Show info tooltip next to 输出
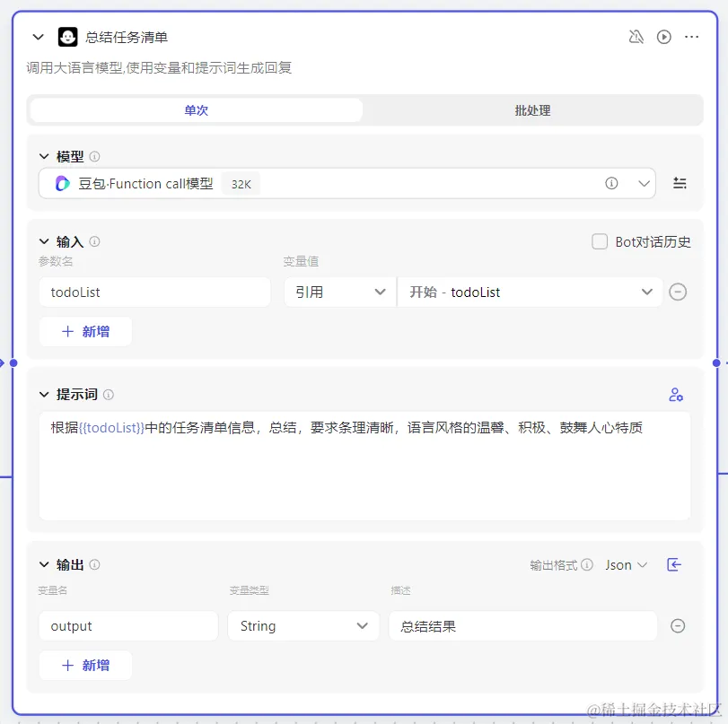This screenshot has height=724, width=728. pos(94,565)
